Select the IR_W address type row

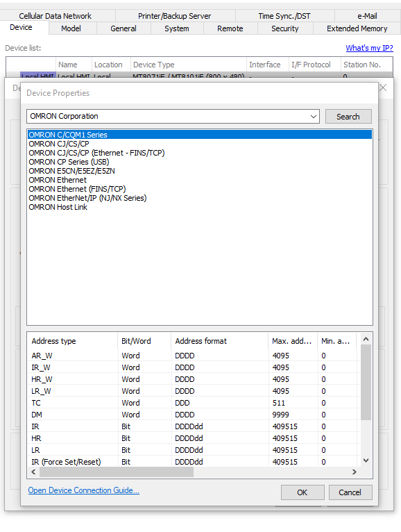coord(193,367)
